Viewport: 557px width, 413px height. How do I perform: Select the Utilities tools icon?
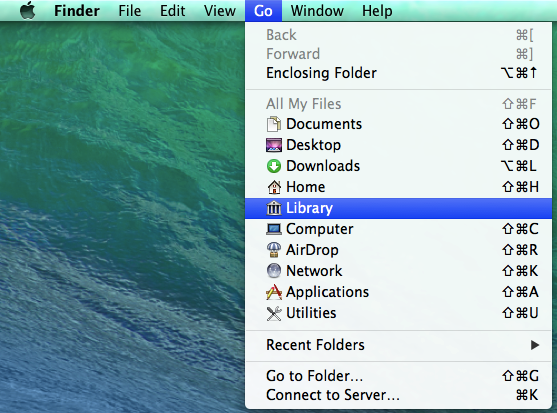(x=274, y=313)
